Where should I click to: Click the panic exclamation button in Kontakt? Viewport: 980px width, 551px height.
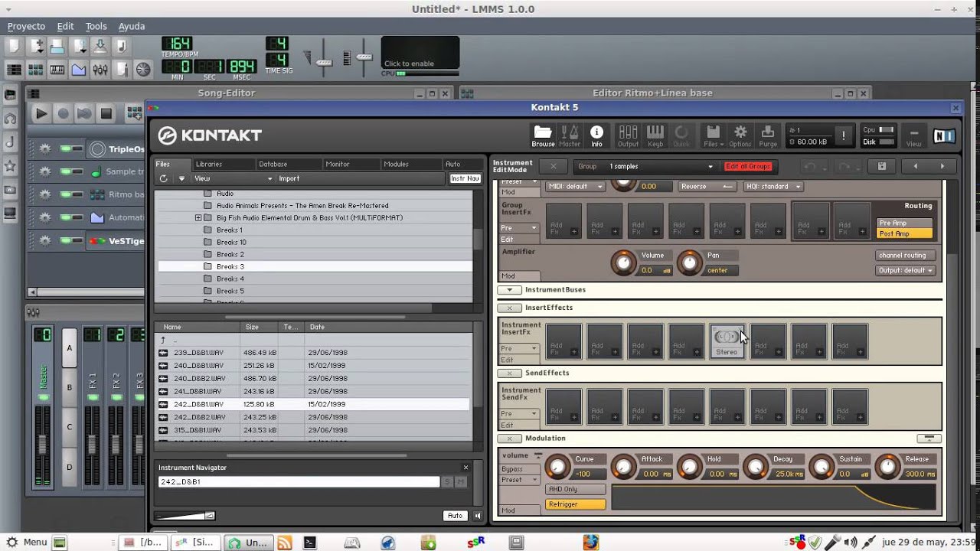(x=843, y=135)
